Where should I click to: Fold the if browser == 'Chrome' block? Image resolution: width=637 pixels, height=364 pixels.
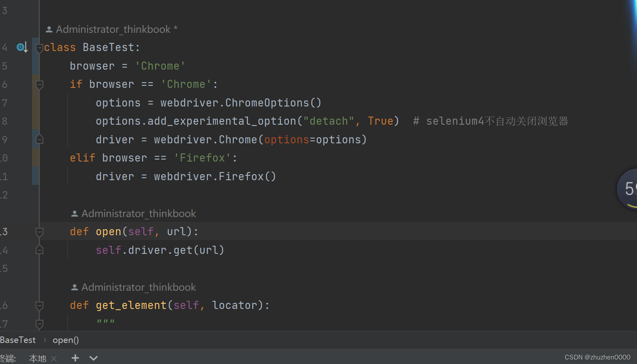(x=39, y=85)
